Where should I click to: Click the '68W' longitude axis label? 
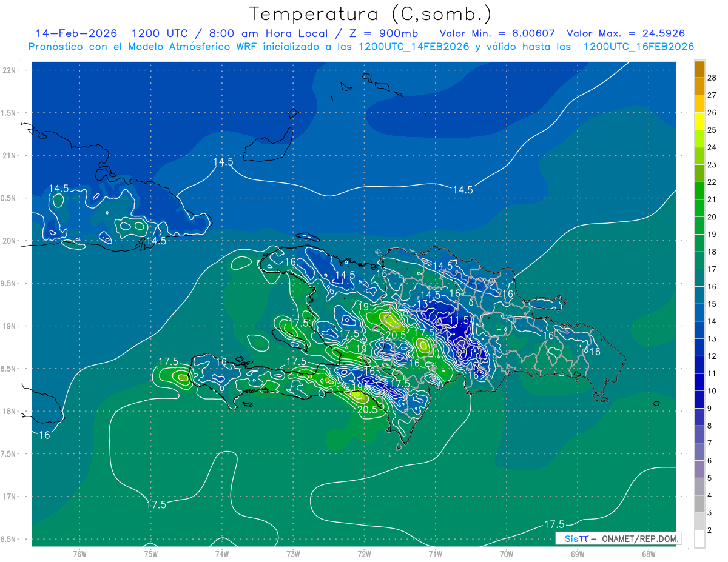point(649,554)
